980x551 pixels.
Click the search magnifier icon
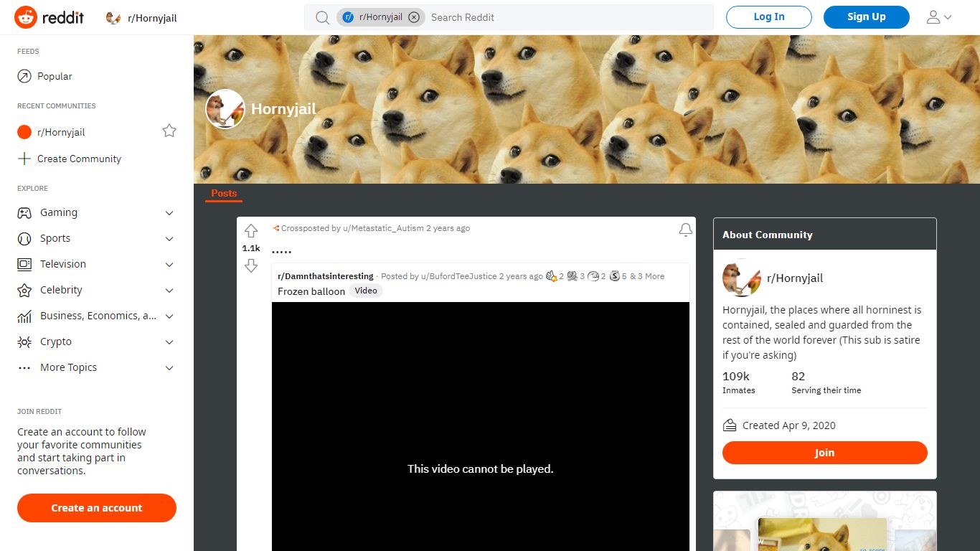[323, 17]
